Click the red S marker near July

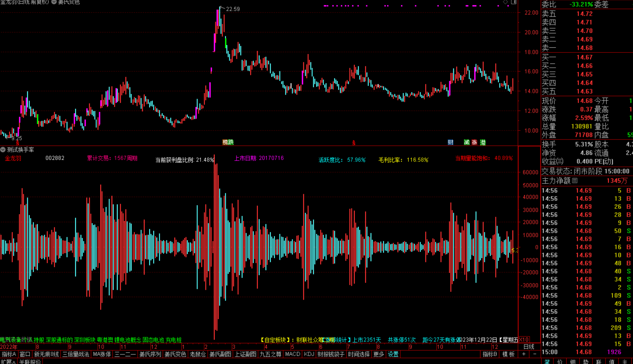[x=354, y=143]
